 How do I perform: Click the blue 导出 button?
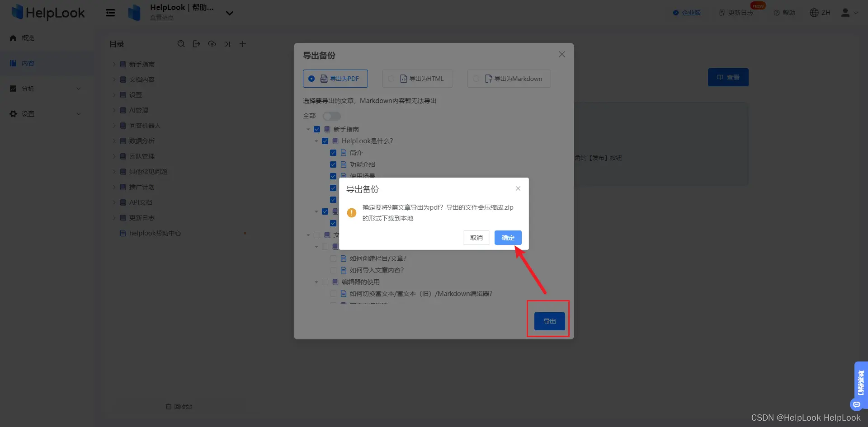click(550, 321)
